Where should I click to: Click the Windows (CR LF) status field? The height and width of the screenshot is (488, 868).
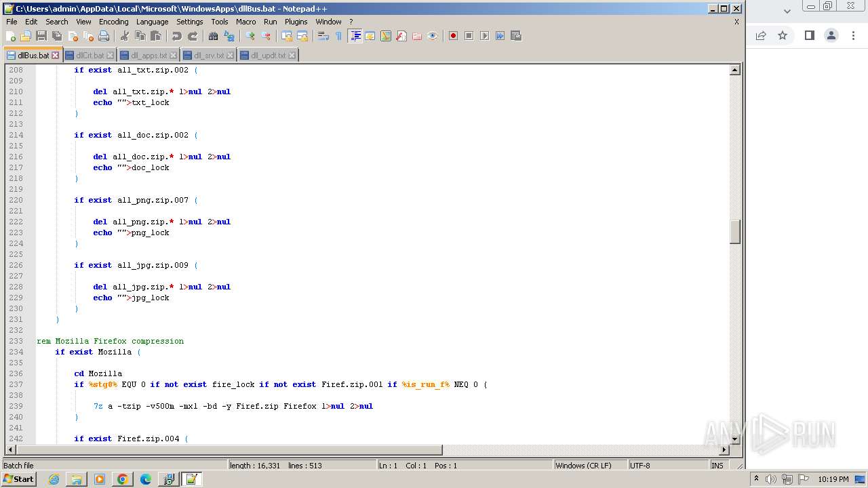589,466
